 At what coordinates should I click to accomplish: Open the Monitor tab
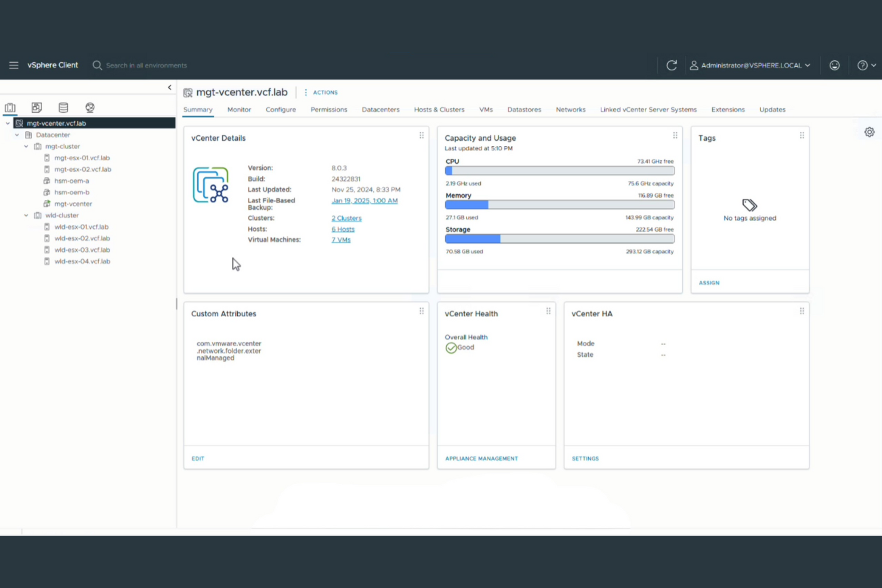click(239, 110)
